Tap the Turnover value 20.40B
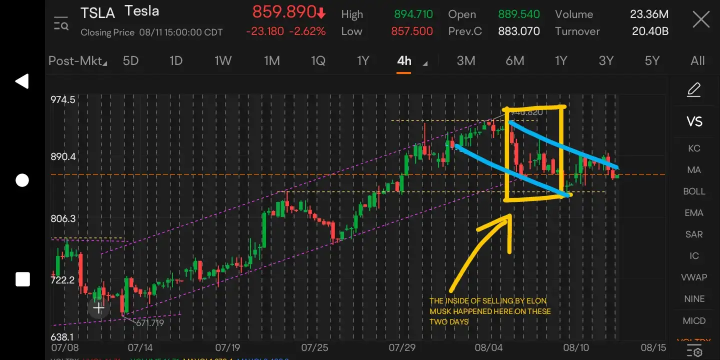Image resolution: width=720 pixels, height=360 pixels. click(650, 31)
